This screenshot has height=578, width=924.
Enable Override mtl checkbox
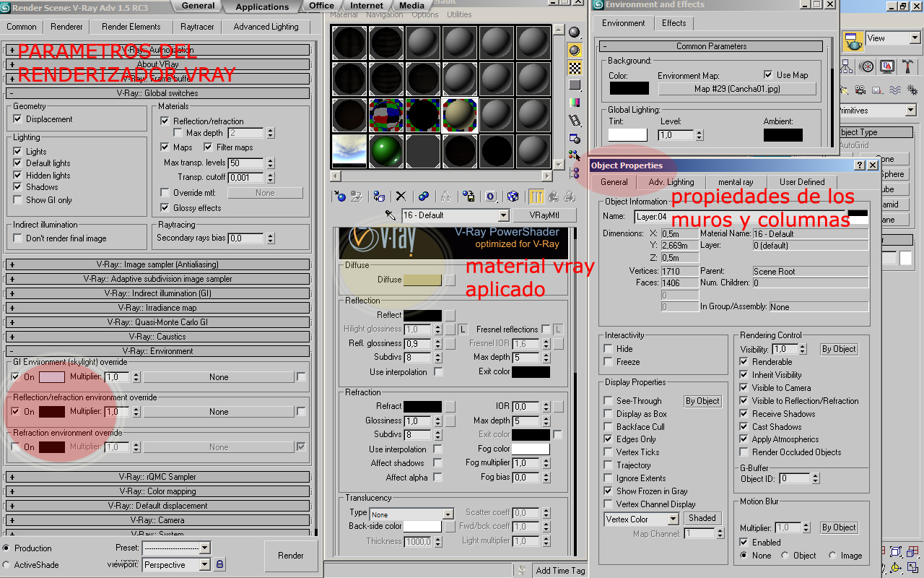pyautogui.click(x=165, y=193)
